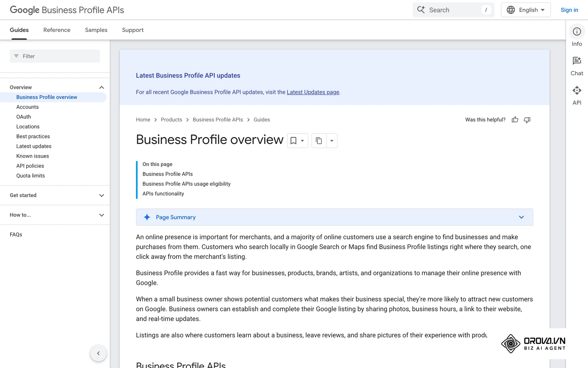Expand the Page Summary chevron
The width and height of the screenshot is (588, 368).
coord(521,217)
